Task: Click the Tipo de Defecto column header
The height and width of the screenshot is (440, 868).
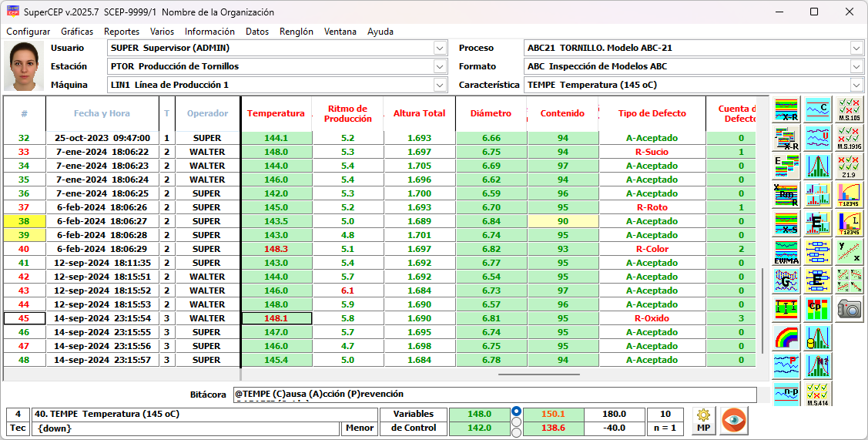Action: pos(652,113)
